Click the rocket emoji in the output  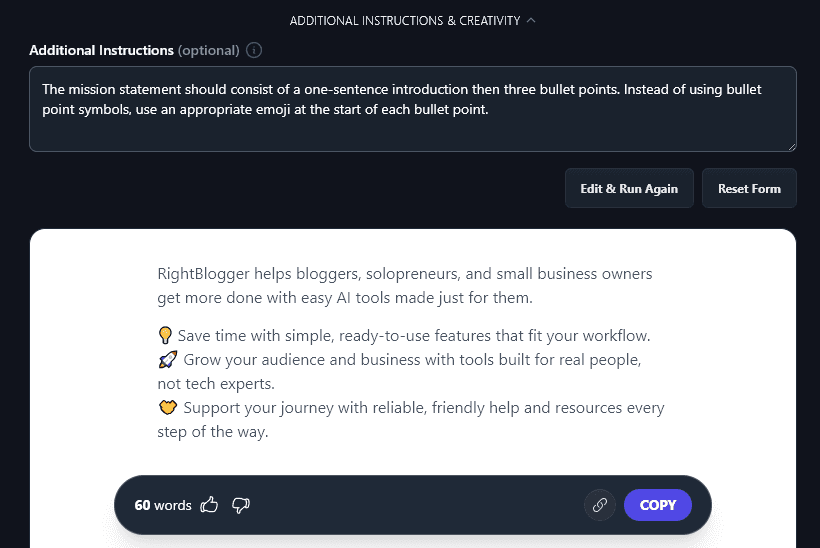(x=167, y=359)
